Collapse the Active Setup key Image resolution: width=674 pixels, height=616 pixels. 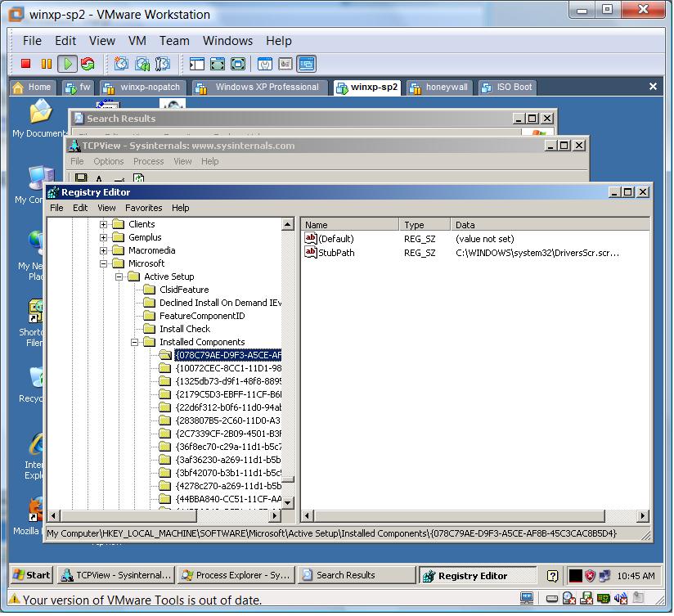click(119, 277)
